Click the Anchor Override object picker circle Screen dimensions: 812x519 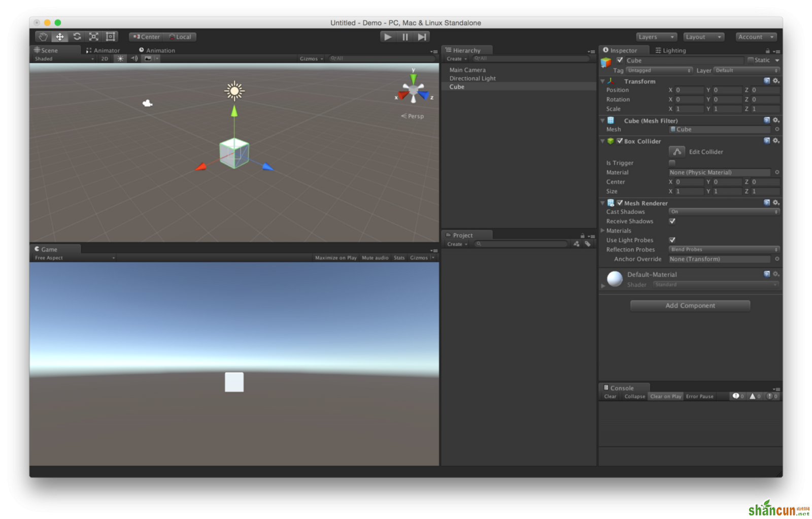tap(777, 258)
